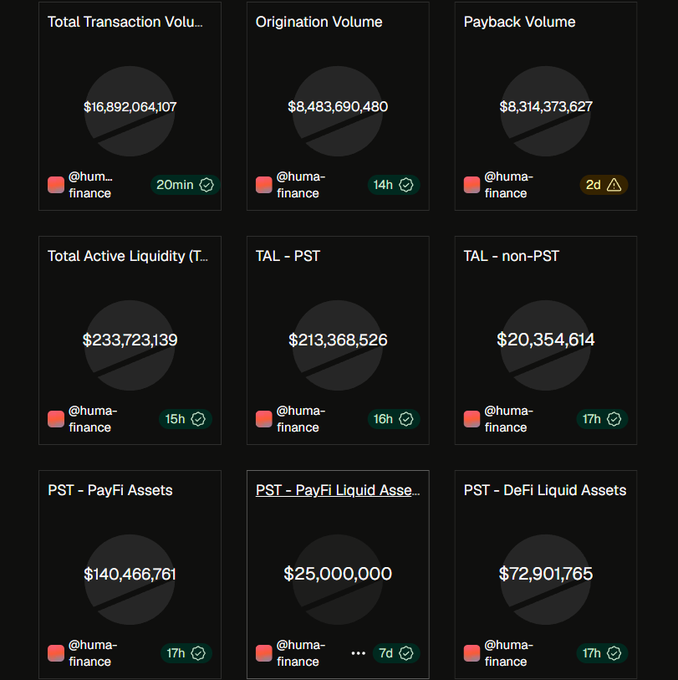Open the Total Transaction Volume card title

coord(125,22)
